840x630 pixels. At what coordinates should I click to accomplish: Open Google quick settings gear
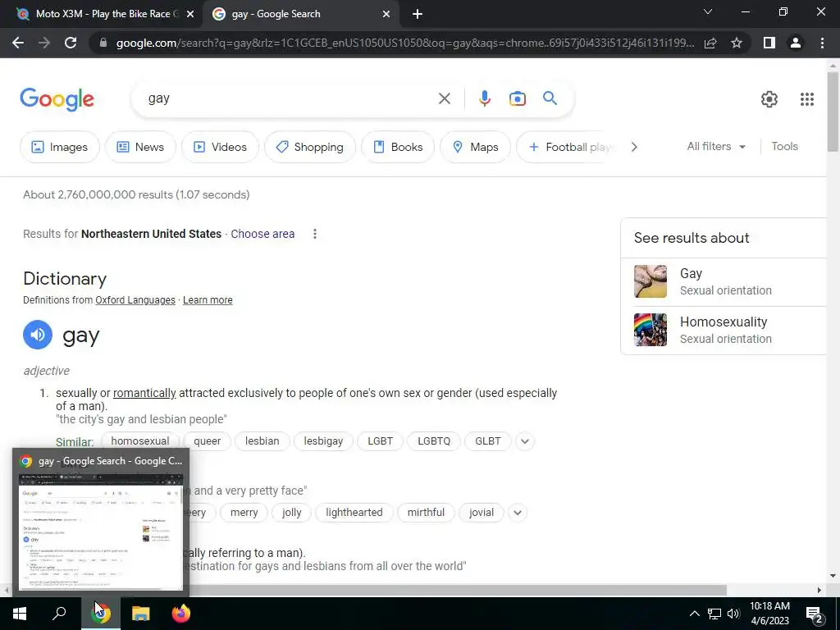769,99
